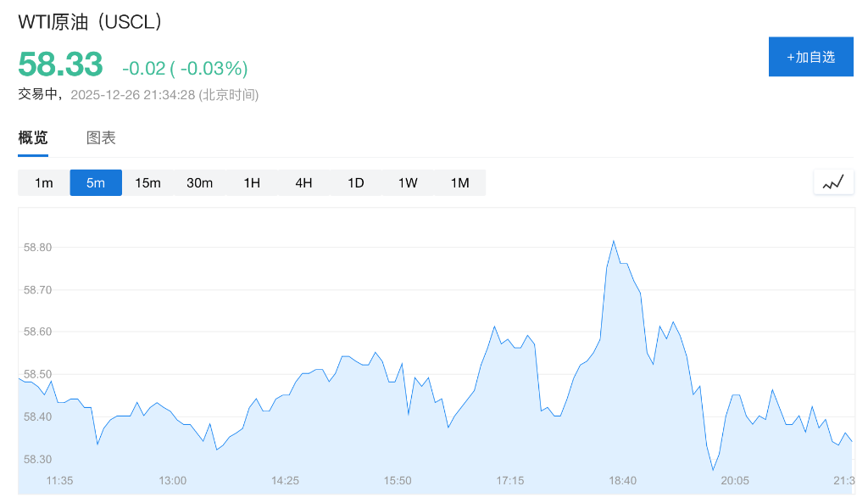Click the WTI原油 (USCL) title

(x=90, y=22)
